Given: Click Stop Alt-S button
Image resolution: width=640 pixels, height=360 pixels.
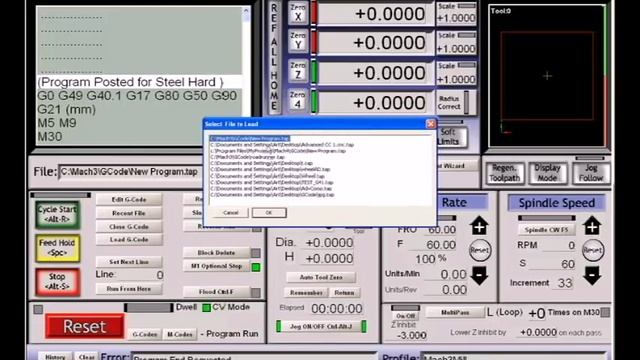Looking at the screenshot, I should click(x=57, y=282).
